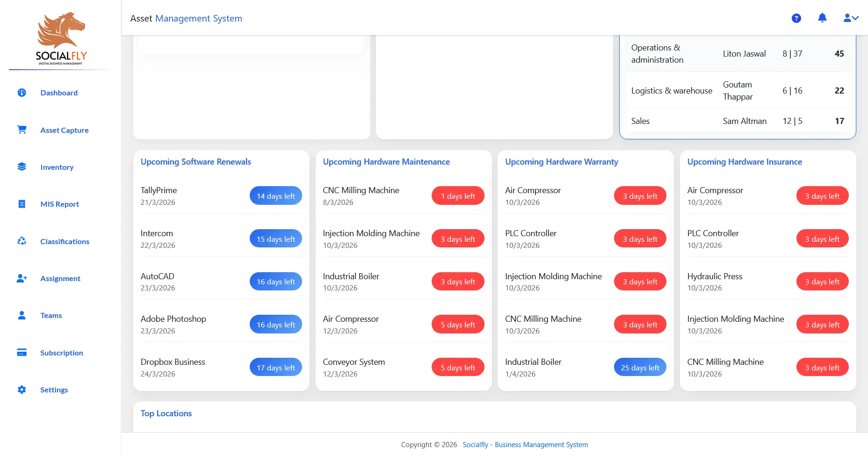The height and width of the screenshot is (456, 868).
Task: Expand the user account dropdown
Action: pos(851,18)
